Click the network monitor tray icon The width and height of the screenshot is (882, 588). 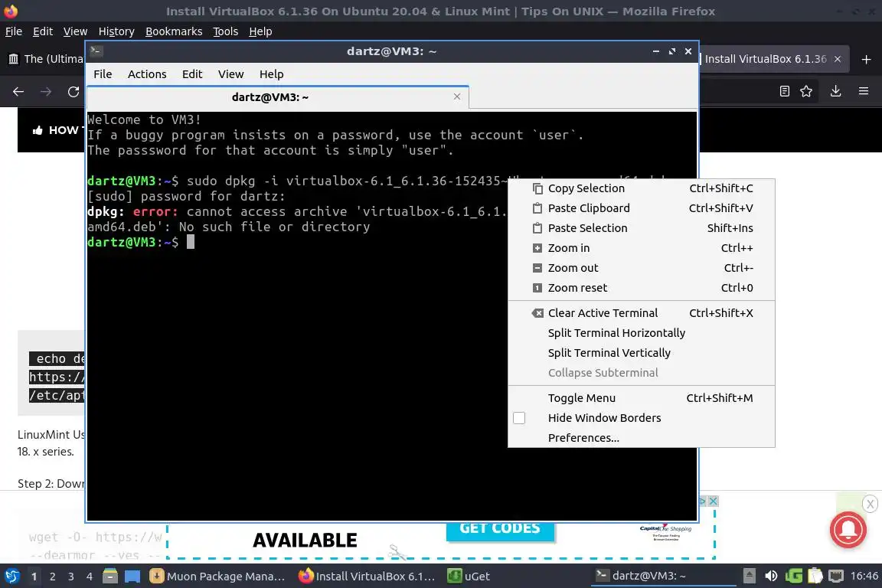pos(836,577)
